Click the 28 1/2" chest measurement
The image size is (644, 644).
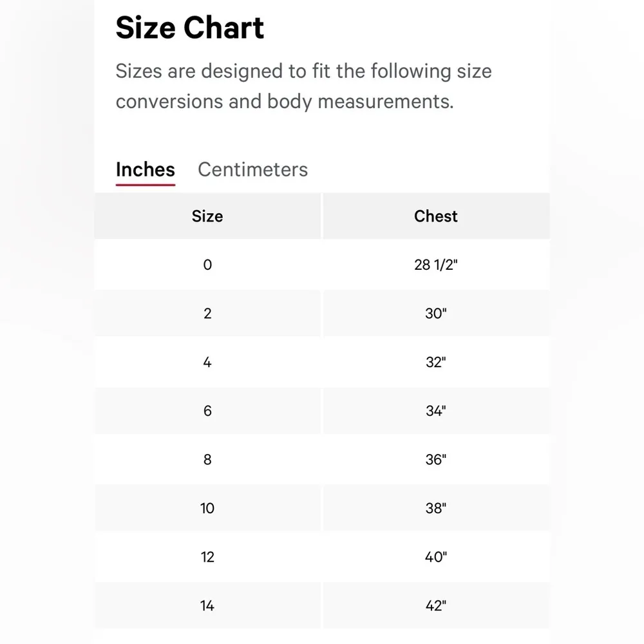pyautogui.click(x=436, y=265)
